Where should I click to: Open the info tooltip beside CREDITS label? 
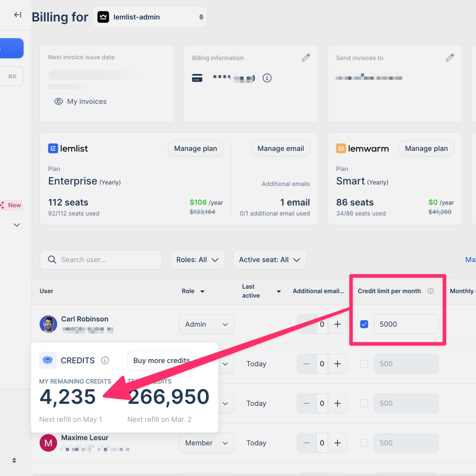[105, 360]
